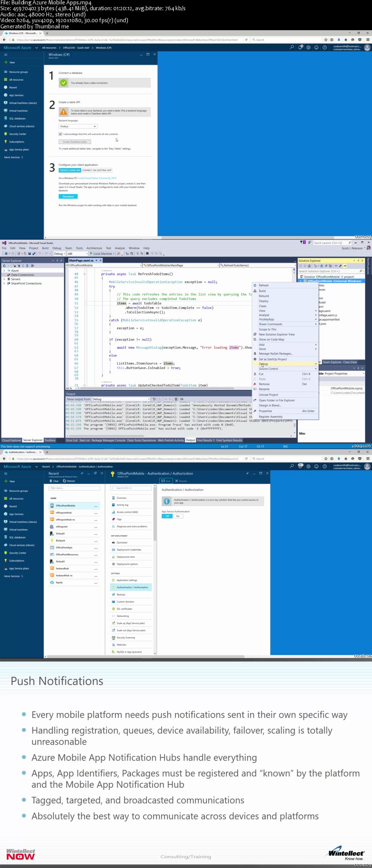Open Backend language Node.js dropdown

click(78, 126)
